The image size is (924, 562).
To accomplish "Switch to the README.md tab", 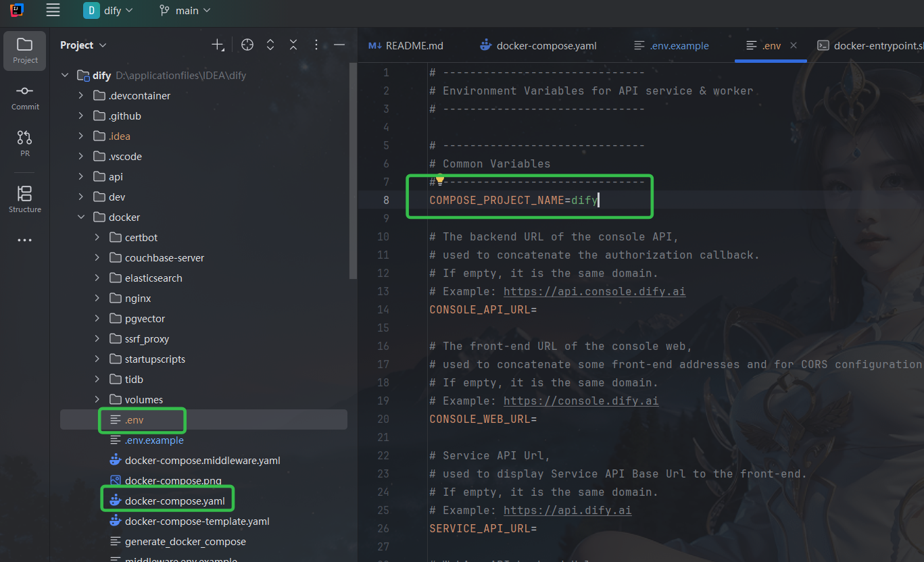I will coord(406,45).
